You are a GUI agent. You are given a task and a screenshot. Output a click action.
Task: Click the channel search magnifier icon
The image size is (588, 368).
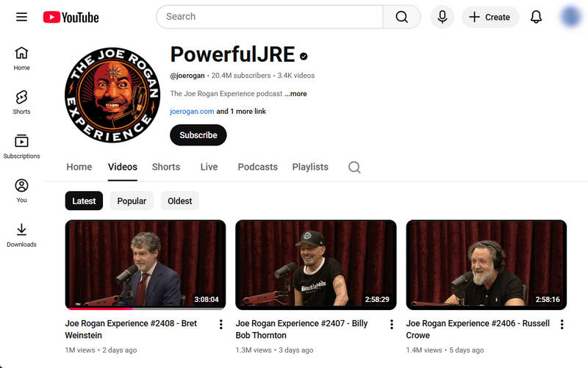(354, 167)
